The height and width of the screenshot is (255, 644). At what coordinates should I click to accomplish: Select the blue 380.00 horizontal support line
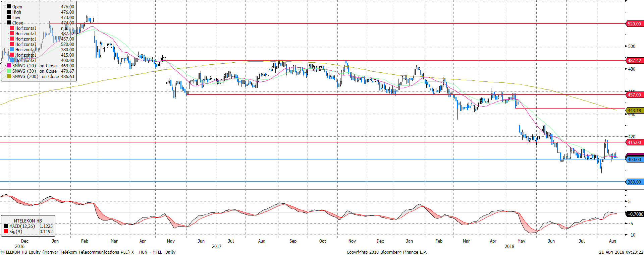pyautogui.click(x=312, y=182)
